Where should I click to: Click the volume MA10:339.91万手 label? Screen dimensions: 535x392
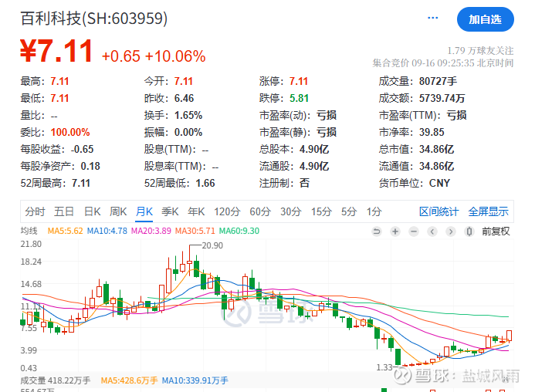coord(195,380)
